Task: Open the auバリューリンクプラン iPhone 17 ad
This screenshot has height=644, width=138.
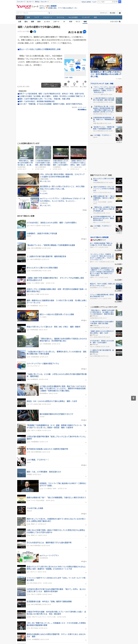Action: click(x=63, y=200)
